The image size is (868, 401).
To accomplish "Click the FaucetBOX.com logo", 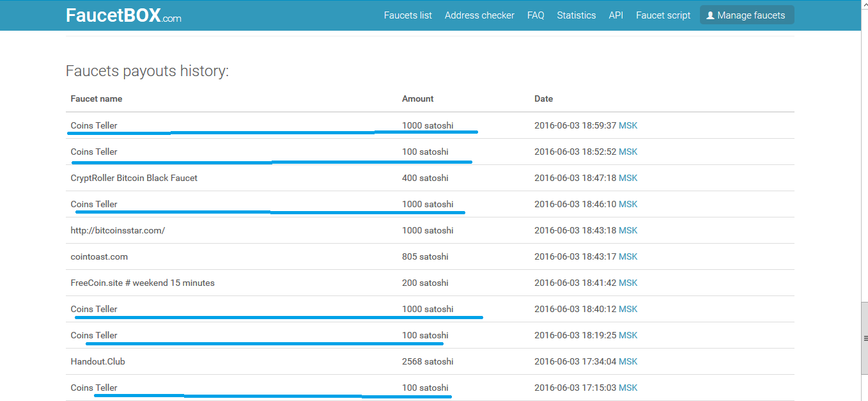I will tap(123, 15).
